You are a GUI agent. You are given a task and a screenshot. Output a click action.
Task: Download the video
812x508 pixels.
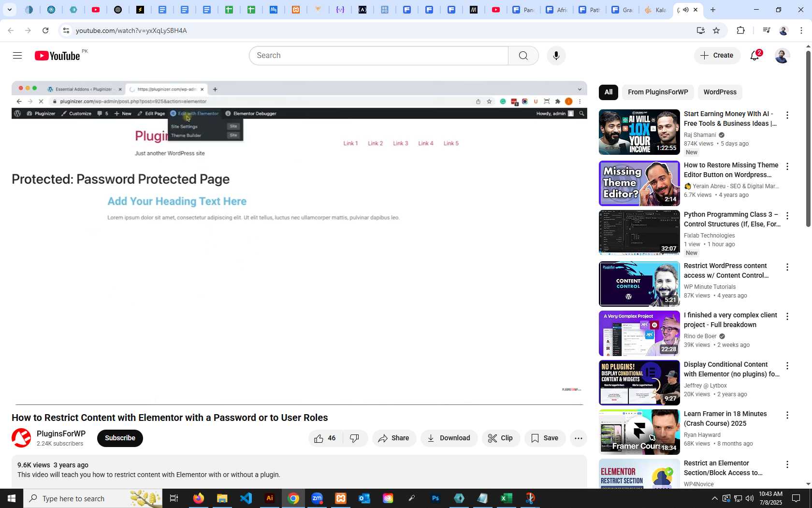[x=449, y=438]
